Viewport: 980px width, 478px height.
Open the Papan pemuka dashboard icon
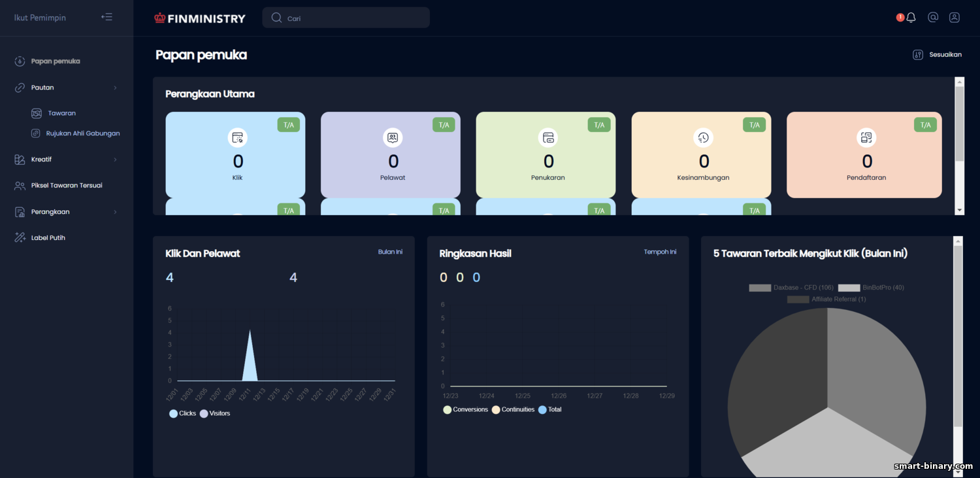tap(20, 61)
